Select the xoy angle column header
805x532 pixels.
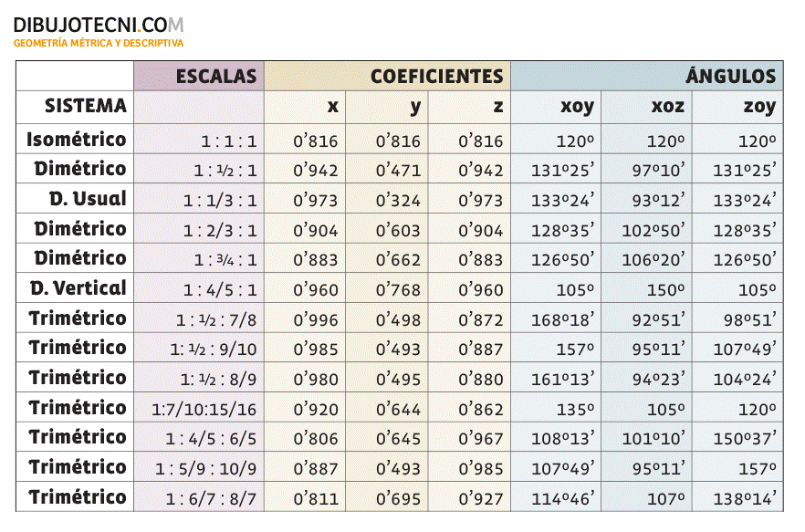(577, 107)
